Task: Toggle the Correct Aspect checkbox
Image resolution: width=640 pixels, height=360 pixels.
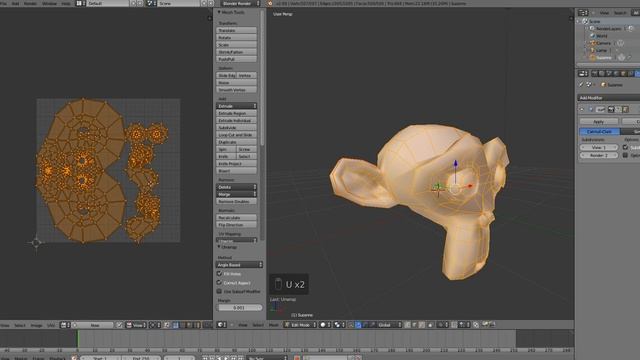Action: [219, 282]
